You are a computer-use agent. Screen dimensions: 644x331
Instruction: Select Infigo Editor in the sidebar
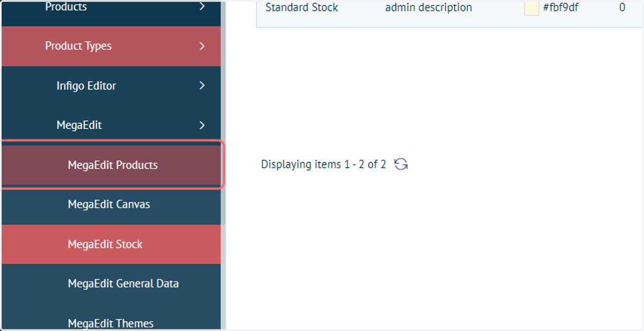(x=111, y=86)
